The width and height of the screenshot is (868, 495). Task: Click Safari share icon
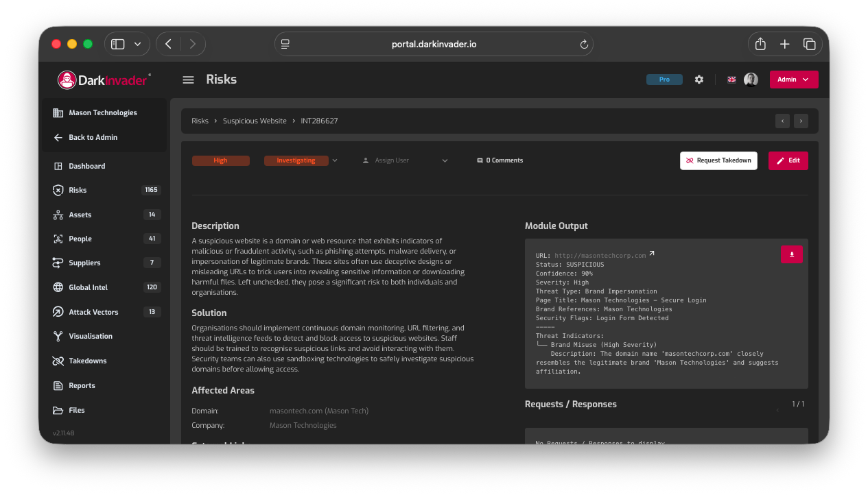[x=760, y=44]
